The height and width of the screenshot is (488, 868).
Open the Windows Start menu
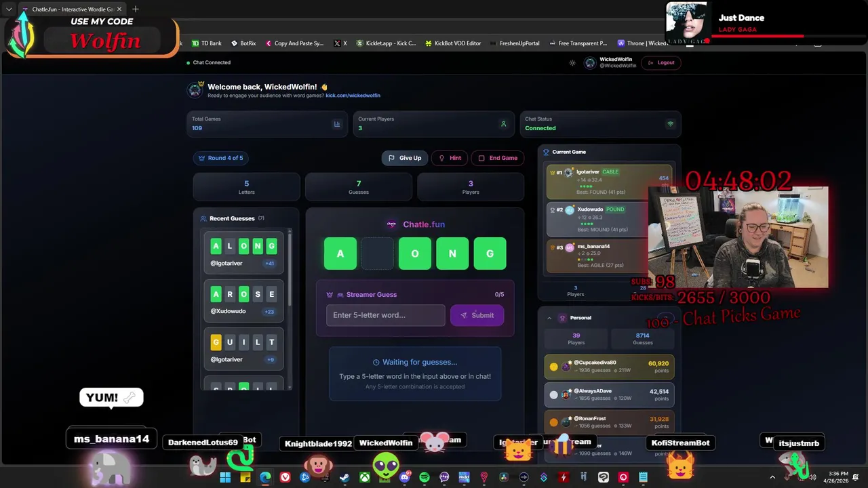[x=225, y=477]
